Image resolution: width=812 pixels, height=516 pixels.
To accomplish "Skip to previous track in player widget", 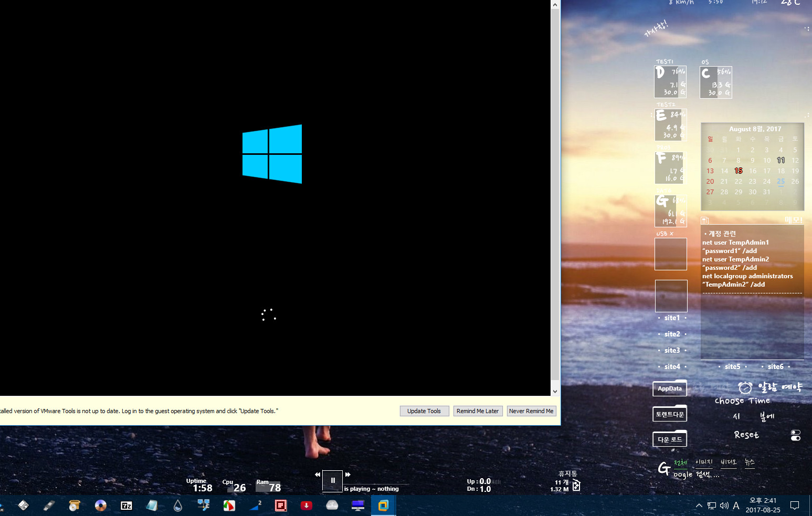I will tap(318, 474).
